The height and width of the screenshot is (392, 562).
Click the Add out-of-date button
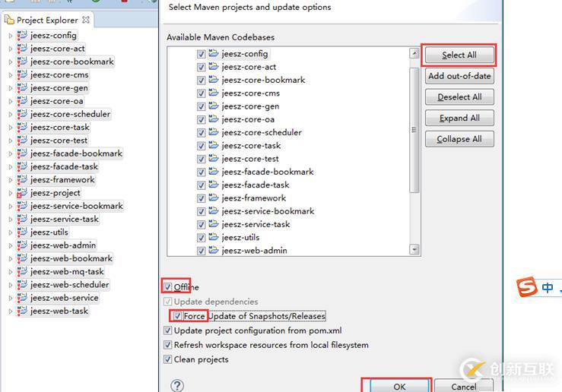(459, 76)
